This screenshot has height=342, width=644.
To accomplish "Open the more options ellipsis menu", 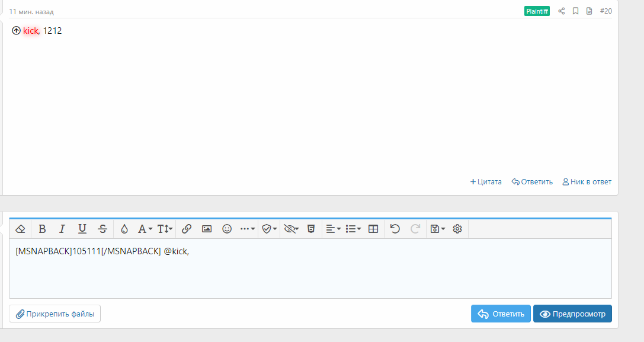I will pyautogui.click(x=248, y=229).
